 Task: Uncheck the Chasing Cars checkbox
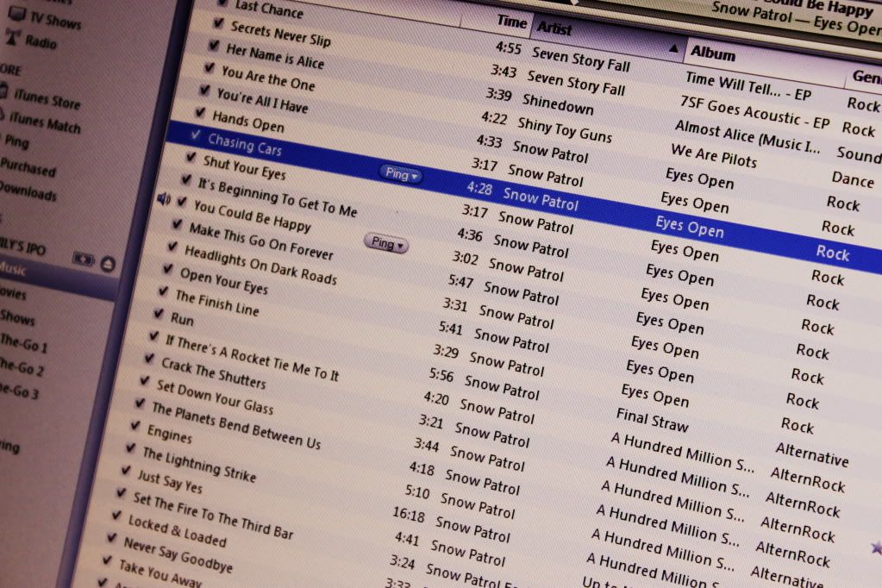click(195, 135)
